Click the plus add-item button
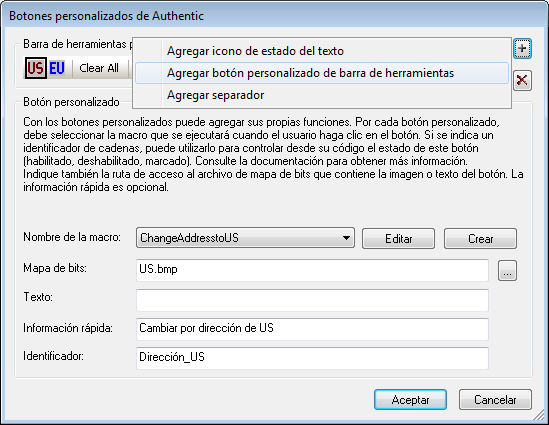The height and width of the screenshot is (425, 549). point(522,48)
